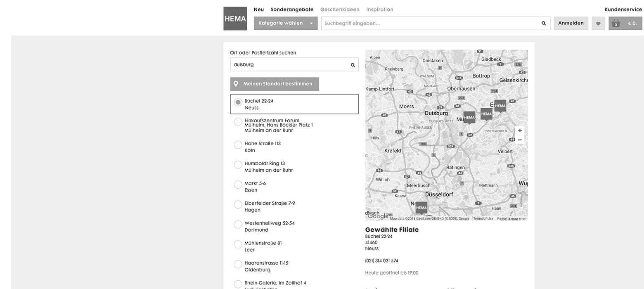Image resolution: width=644 pixels, height=289 pixels.
Task: Zoom in on the map
Action: (x=520, y=130)
